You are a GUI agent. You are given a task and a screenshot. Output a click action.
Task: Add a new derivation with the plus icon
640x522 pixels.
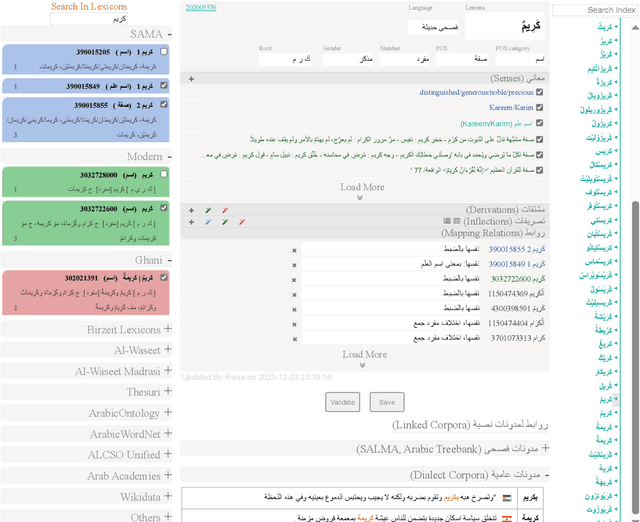click(191, 210)
